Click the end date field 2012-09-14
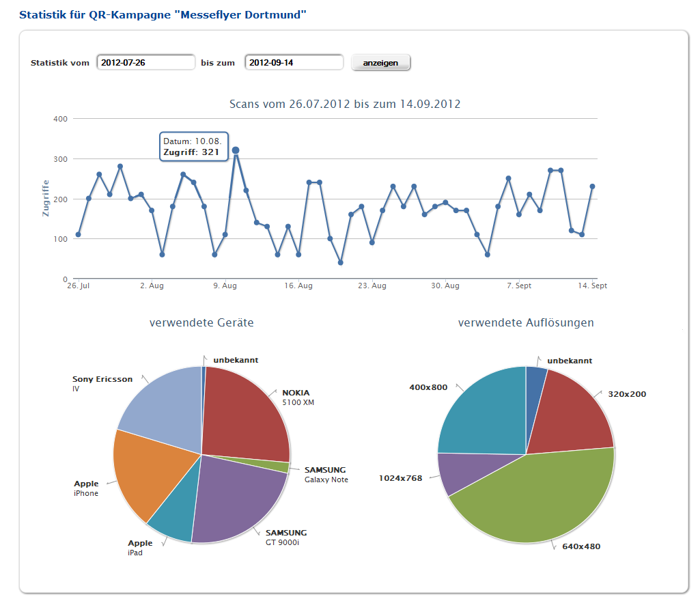The image size is (700, 612). 294,62
